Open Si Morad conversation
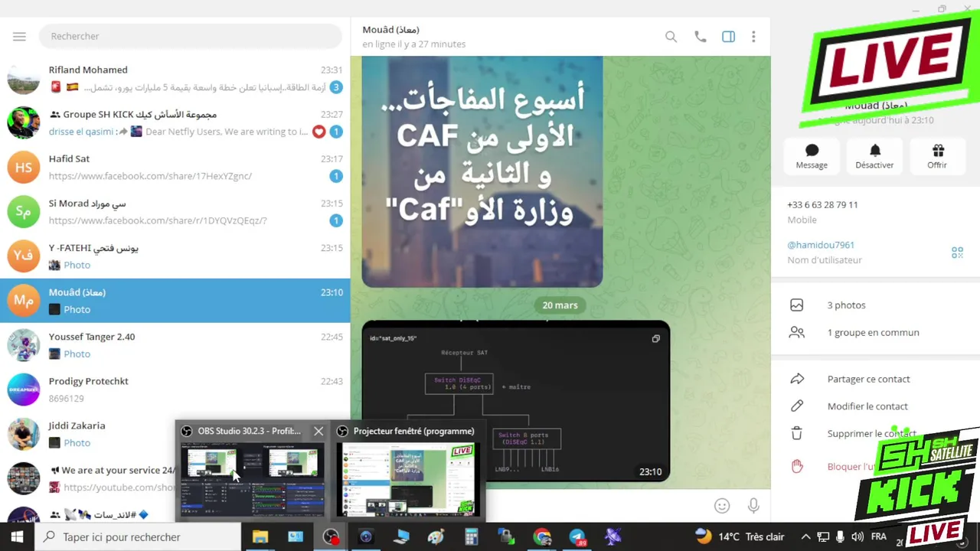The image size is (980, 551). pos(175,211)
